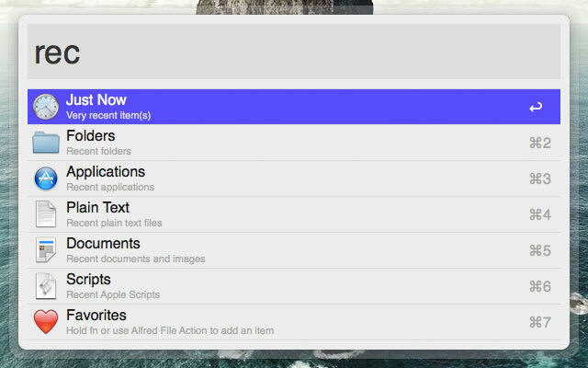Click in the Alfred search field containing 'rec'

294,52
